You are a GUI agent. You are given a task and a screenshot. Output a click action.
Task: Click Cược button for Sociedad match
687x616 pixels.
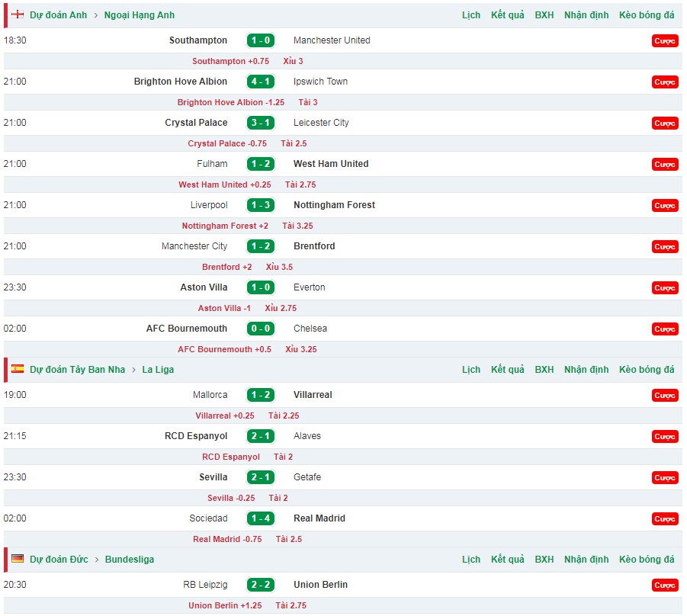click(x=665, y=518)
